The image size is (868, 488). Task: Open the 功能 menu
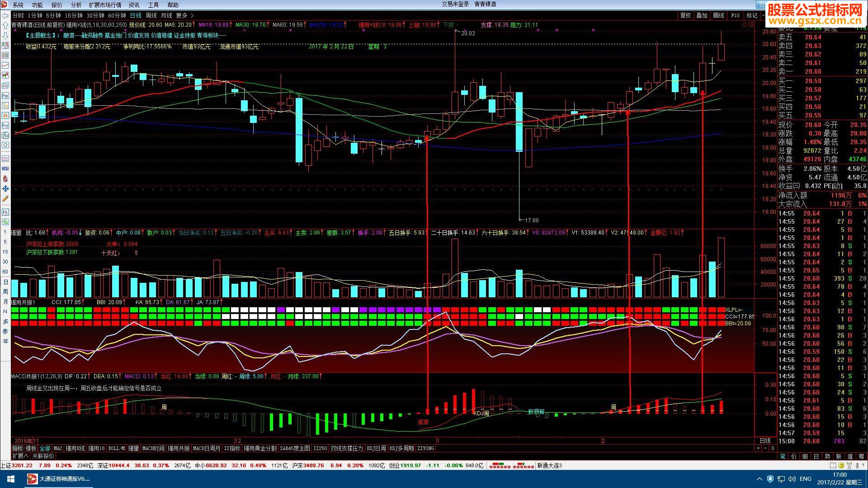pyautogui.click(x=38, y=5)
